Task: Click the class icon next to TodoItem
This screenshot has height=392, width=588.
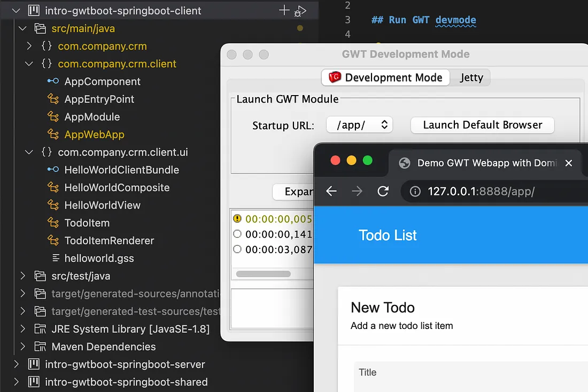Action: click(x=53, y=223)
